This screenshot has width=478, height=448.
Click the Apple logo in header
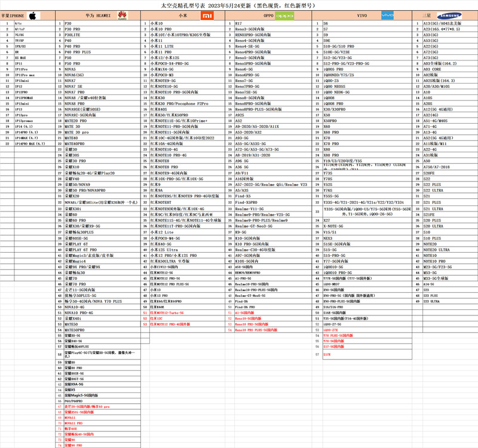click(x=33, y=16)
